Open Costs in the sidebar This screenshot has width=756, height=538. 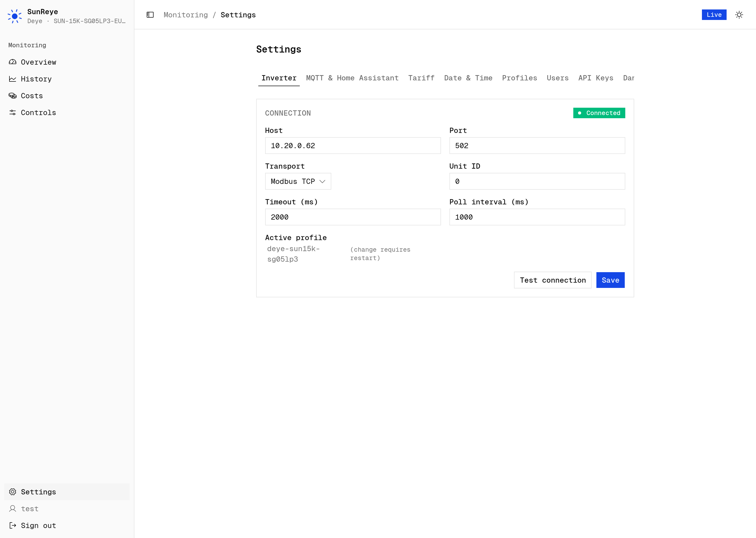[67, 96]
